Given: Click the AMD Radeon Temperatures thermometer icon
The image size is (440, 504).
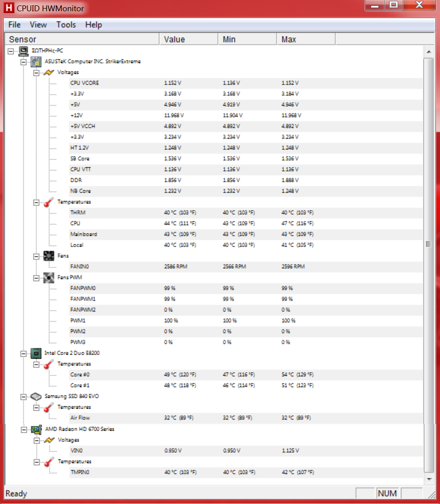Looking at the screenshot, I should 49,462.
